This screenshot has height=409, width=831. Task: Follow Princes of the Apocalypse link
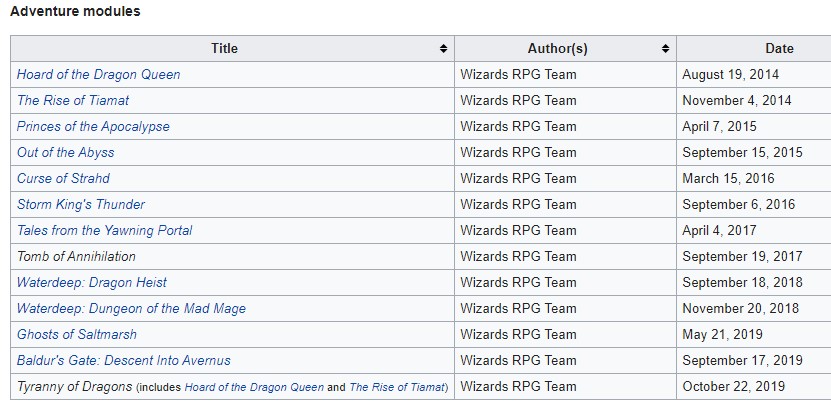[x=93, y=127]
